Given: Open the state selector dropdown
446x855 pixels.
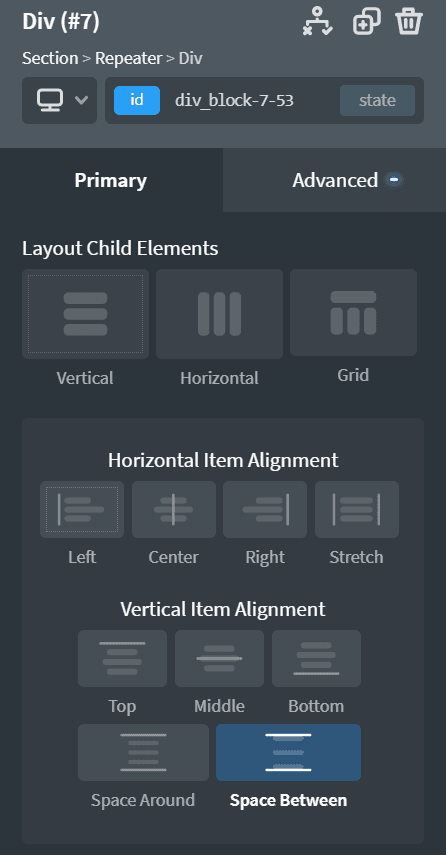Looking at the screenshot, I should [377, 100].
